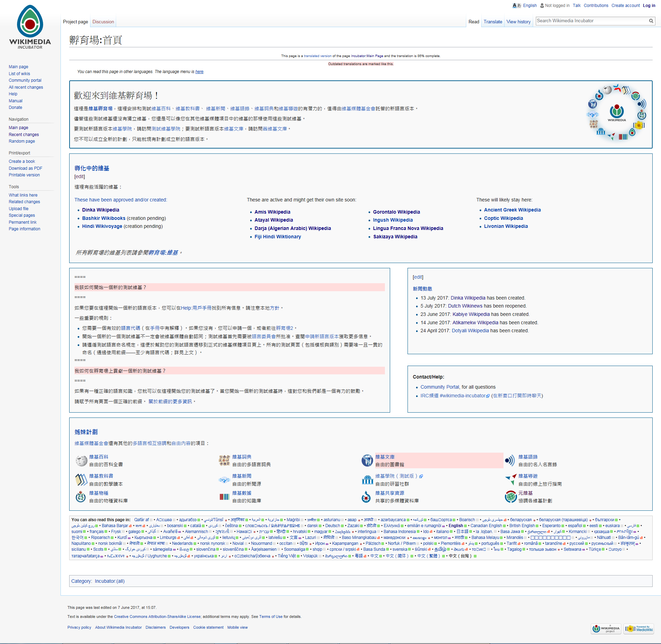
Task: Open Community portal in sidebar
Action: pyautogui.click(x=25, y=80)
